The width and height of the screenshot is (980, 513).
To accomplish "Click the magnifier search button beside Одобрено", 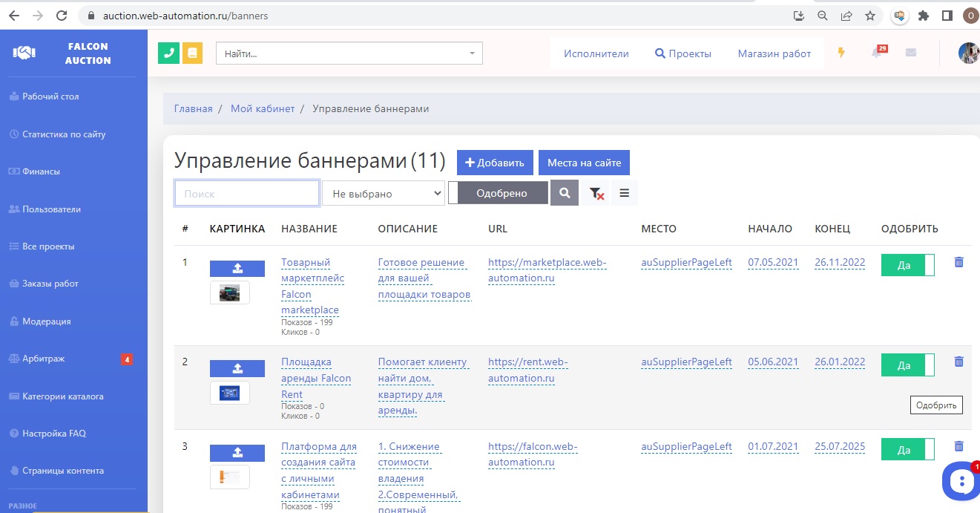I will coord(565,193).
